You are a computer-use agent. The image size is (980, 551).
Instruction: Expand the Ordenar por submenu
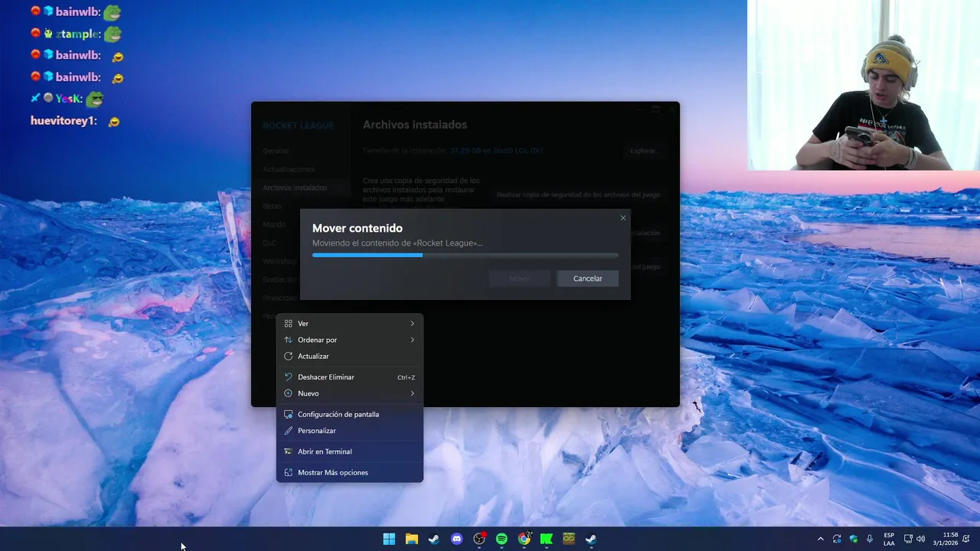(x=349, y=340)
